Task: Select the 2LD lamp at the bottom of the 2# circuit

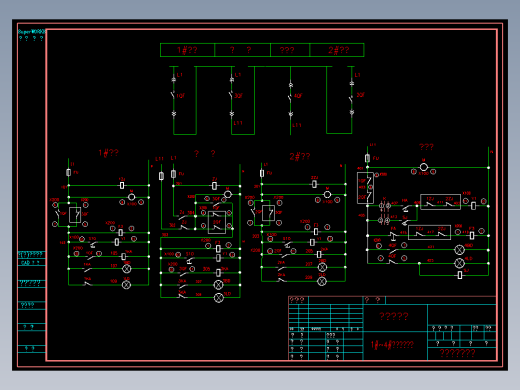Action: [322, 282]
